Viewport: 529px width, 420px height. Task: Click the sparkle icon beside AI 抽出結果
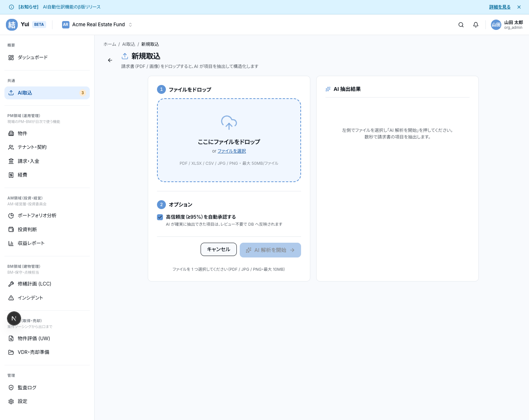click(328, 89)
